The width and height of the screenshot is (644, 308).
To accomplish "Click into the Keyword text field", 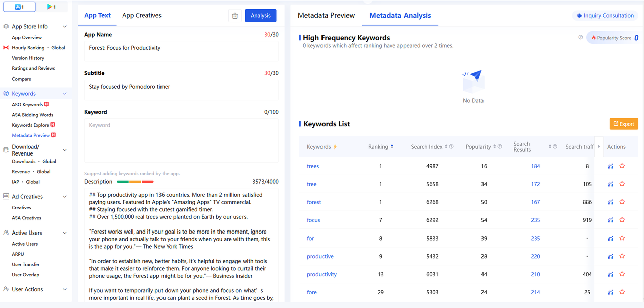I will 181,140.
